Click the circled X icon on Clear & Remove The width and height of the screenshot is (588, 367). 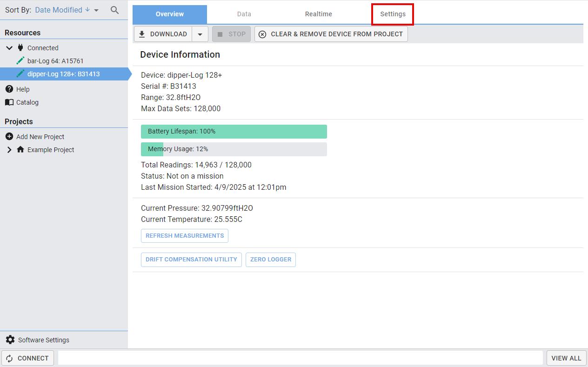tap(262, 34)
